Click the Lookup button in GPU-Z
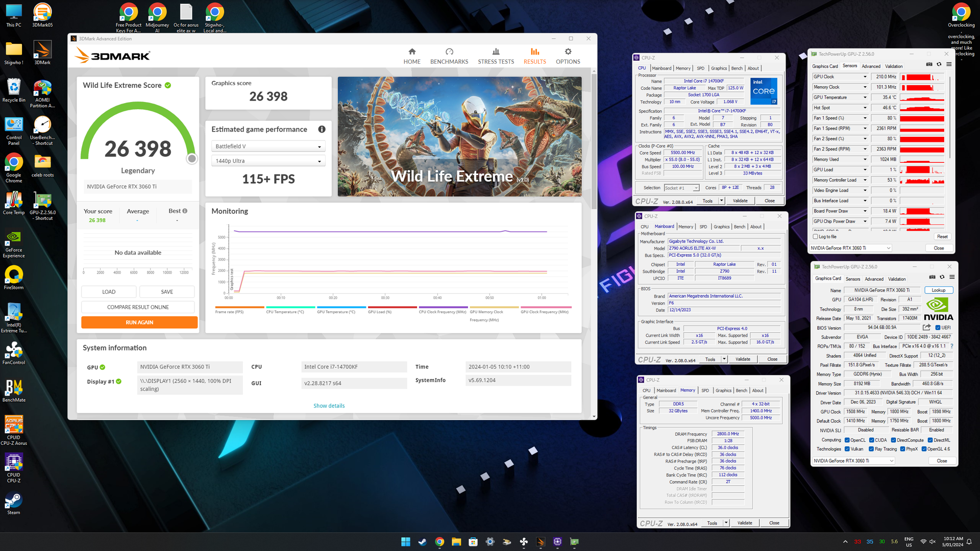The width and height of the screenshot is (980, 551). point(939,290)
